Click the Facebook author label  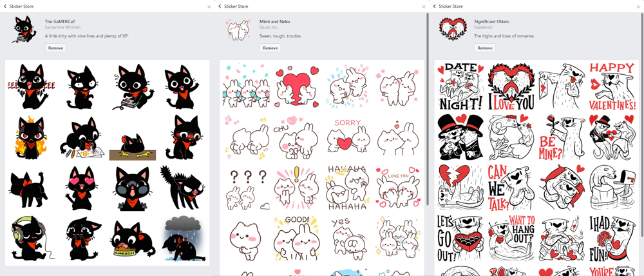[x=484, y=27]
